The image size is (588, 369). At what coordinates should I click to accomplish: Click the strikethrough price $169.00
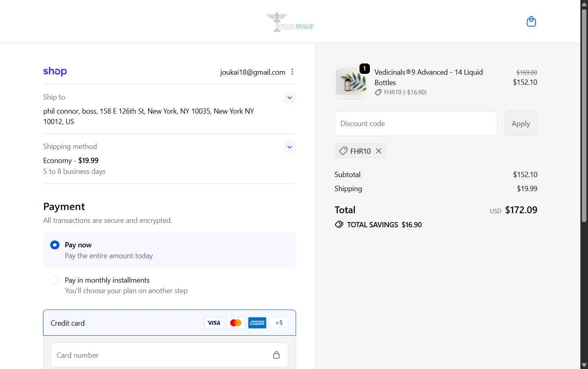[527, 73]
